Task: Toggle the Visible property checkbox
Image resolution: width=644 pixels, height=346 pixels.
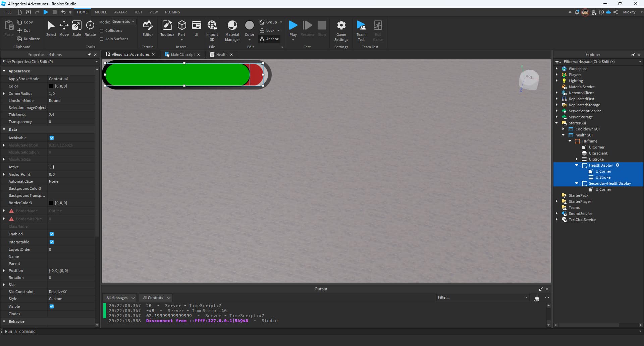Action: point(52,306)
